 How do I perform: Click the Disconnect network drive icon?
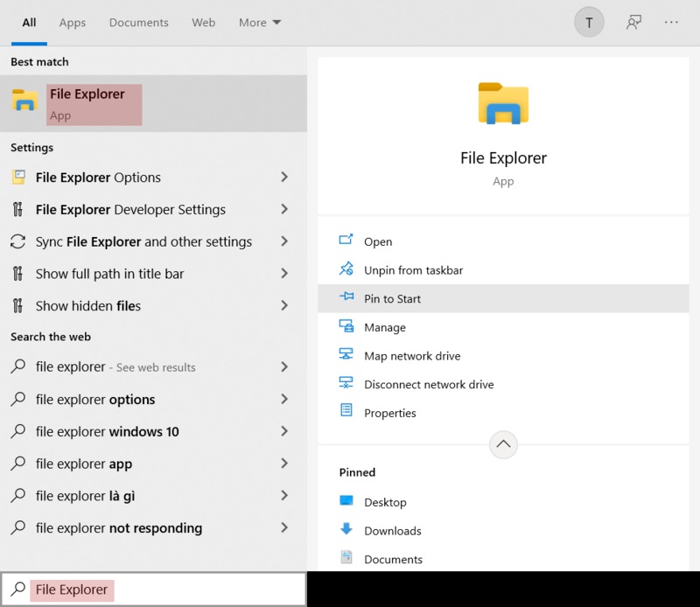point(346,384)
